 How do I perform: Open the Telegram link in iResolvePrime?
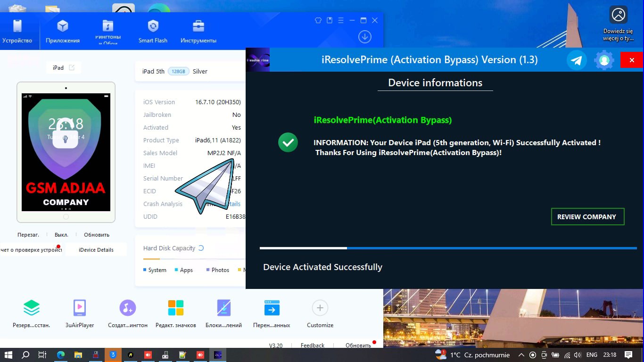coord(577,60)
